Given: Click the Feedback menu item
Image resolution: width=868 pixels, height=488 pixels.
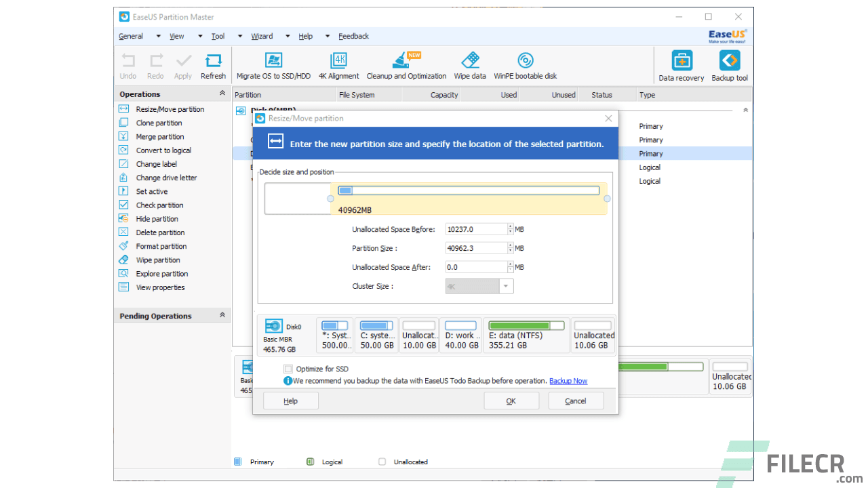Looking at the screenshot, I should click(353, 36).
